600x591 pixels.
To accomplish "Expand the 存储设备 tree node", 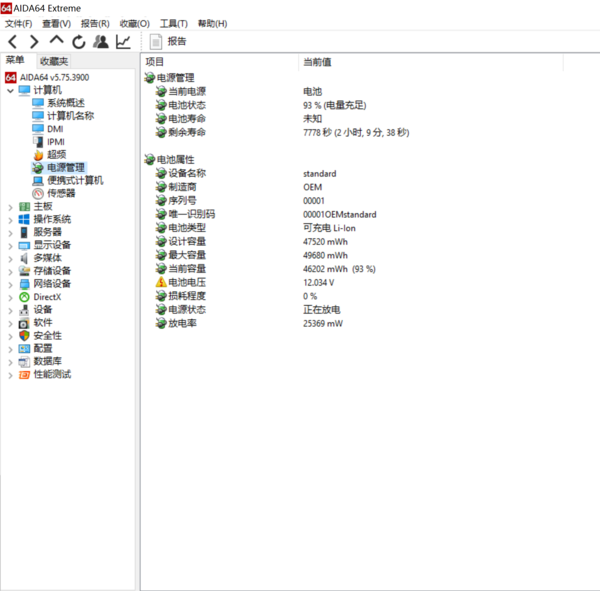I will [11, 272].
